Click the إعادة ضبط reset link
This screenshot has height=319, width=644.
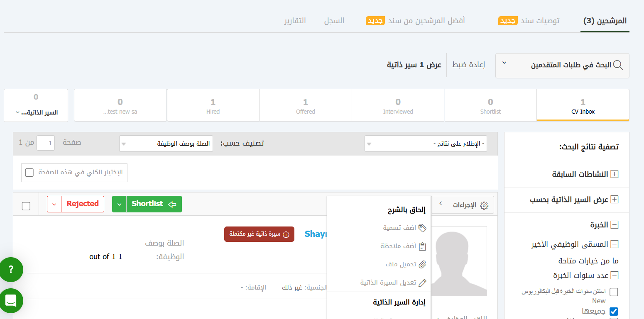pos(468,65)
